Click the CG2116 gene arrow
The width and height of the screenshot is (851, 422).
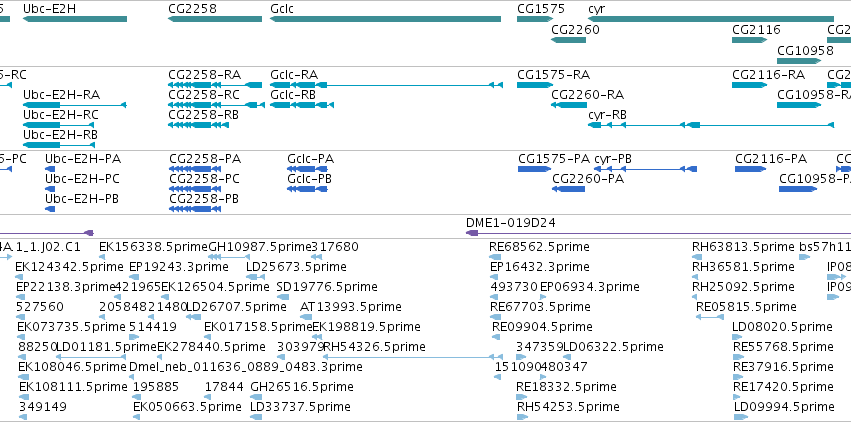tap(750, 40)
